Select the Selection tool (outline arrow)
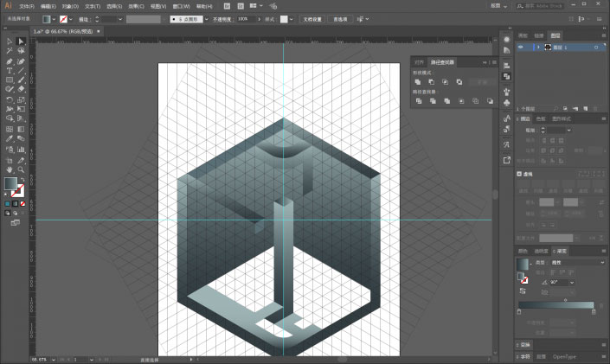Viewport: 610px width, 364px height. (10, 42)
